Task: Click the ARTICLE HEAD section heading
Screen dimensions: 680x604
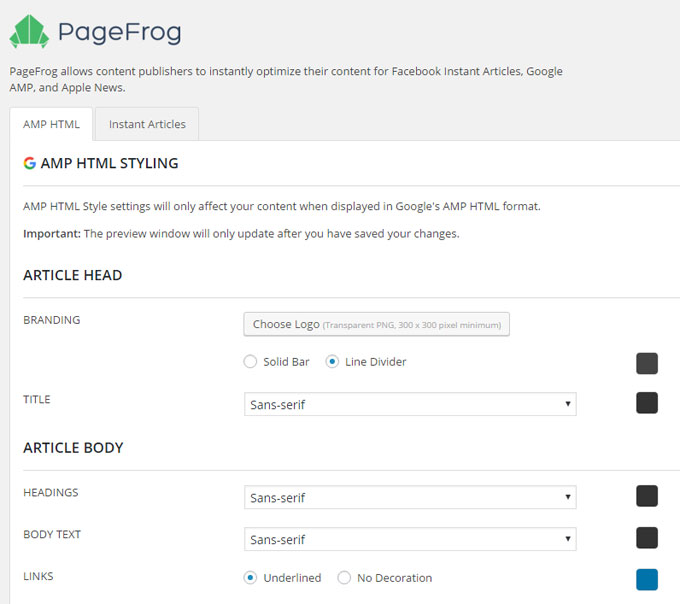Action: (72, 275)
